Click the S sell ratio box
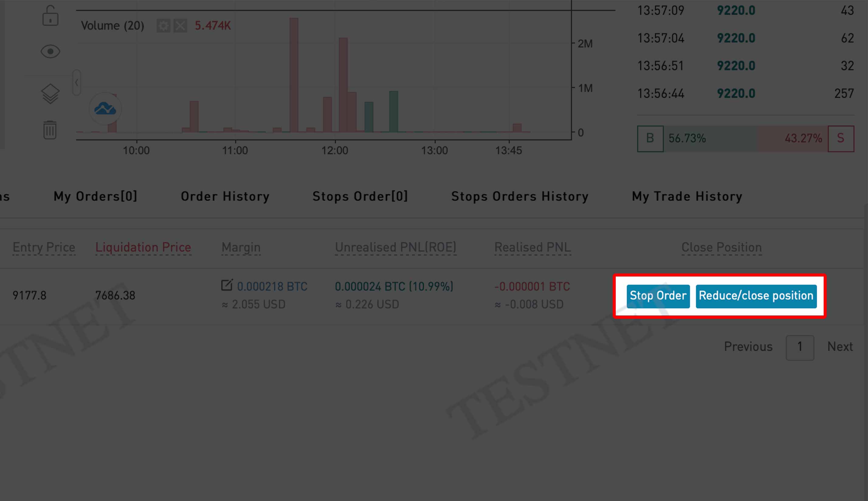 click(x=841, y=139)
